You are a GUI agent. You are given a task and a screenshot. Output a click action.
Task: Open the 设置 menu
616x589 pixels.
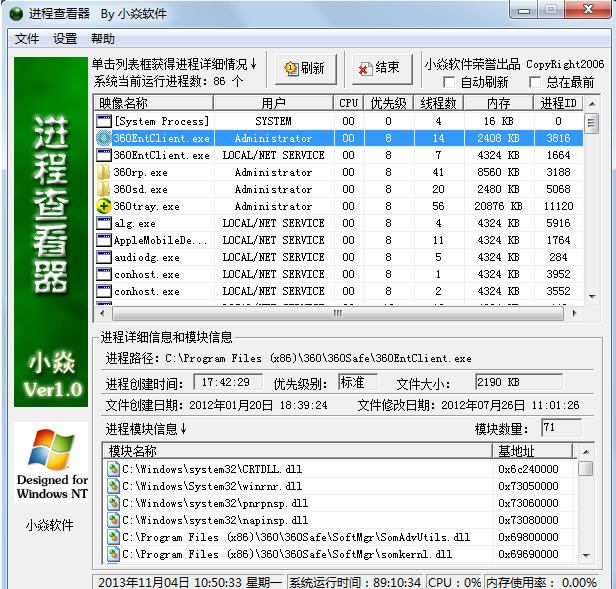(65, 39)
